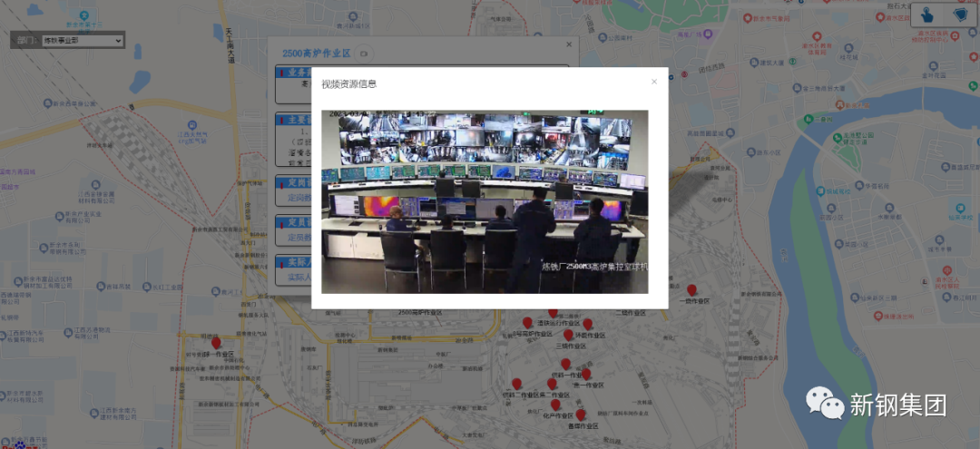Click the 备煤作业区 red map pin
This screenshot has height=449, width=980.
581,415
